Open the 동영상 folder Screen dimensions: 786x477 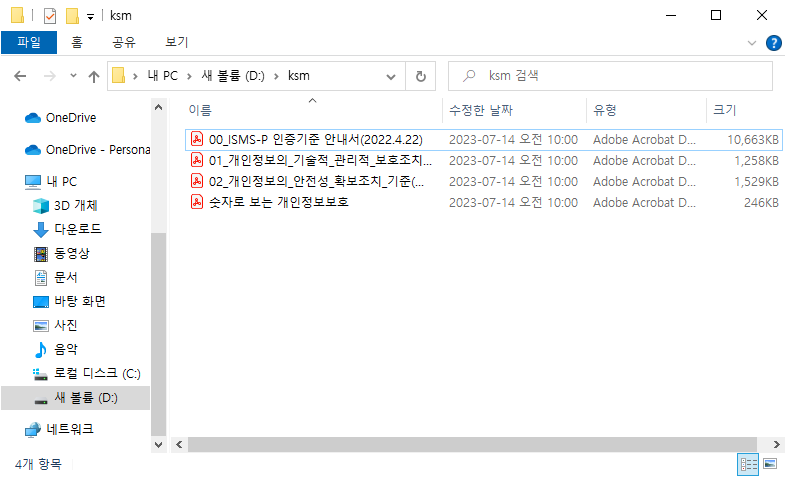61,254
